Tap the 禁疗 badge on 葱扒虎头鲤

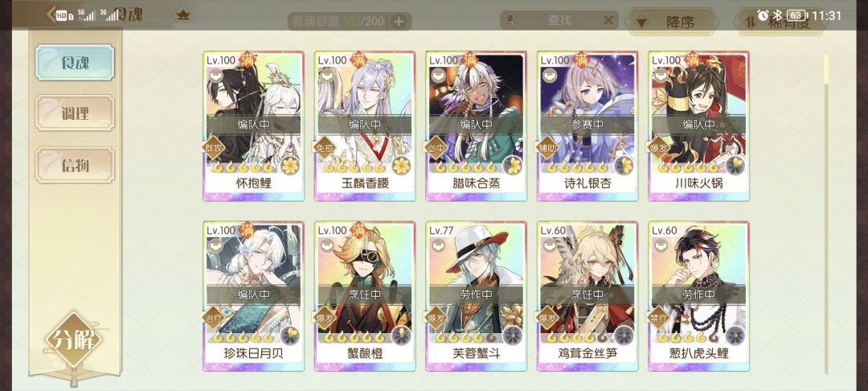click(x=660, y=317)
